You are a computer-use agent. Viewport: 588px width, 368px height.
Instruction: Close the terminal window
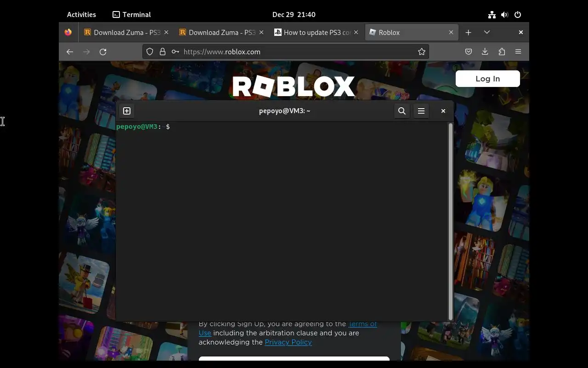point(443,111)
